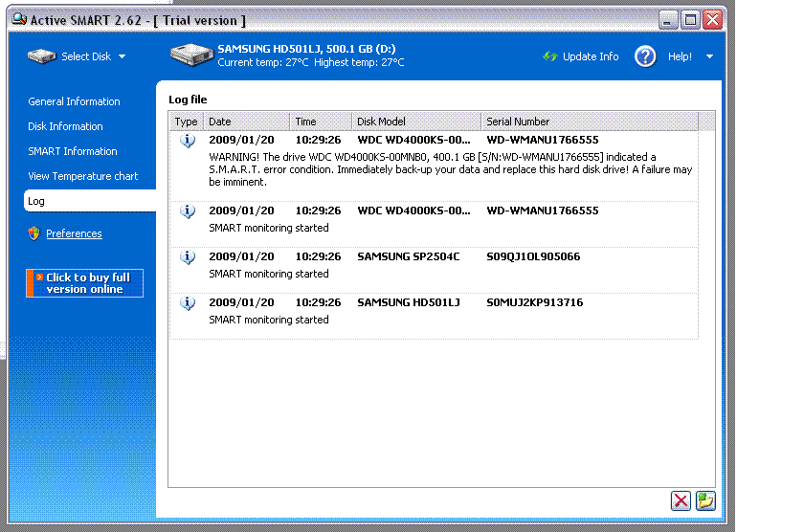
Task: Click info icon of the WARNING log entry
Action: (x=188, y=140)
